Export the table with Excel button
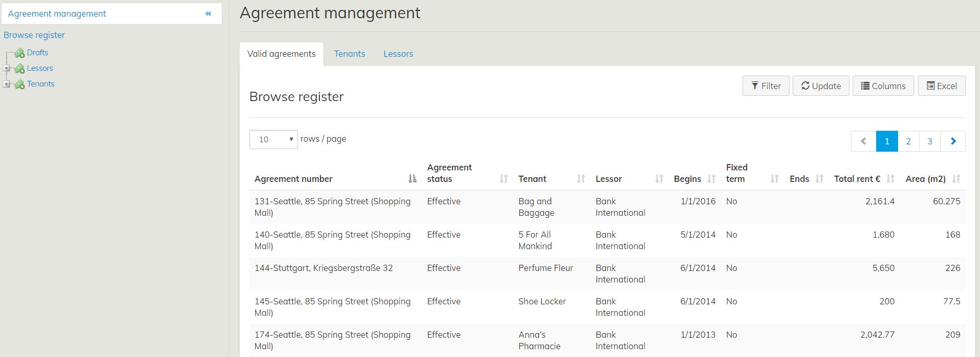 click(941, 86)
